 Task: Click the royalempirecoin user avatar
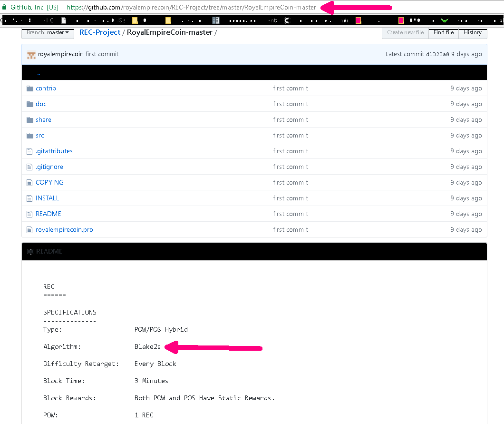tap(31, 55)
